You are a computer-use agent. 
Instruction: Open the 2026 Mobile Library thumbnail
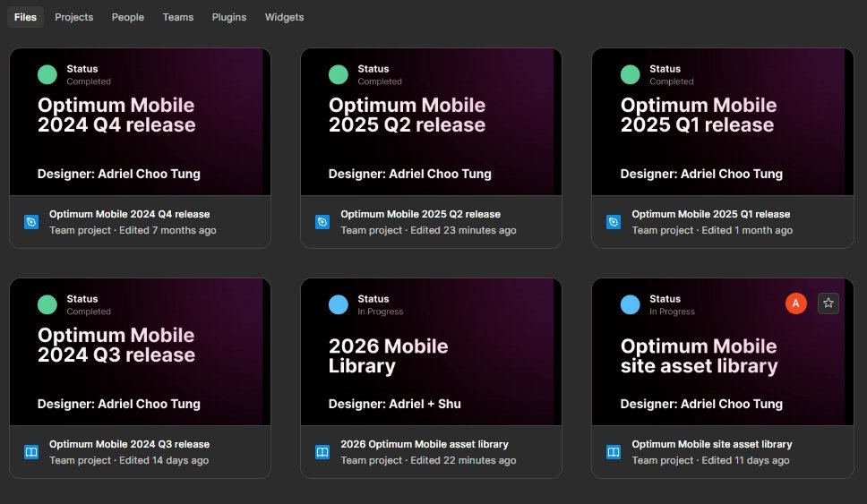tap(431, 351)
